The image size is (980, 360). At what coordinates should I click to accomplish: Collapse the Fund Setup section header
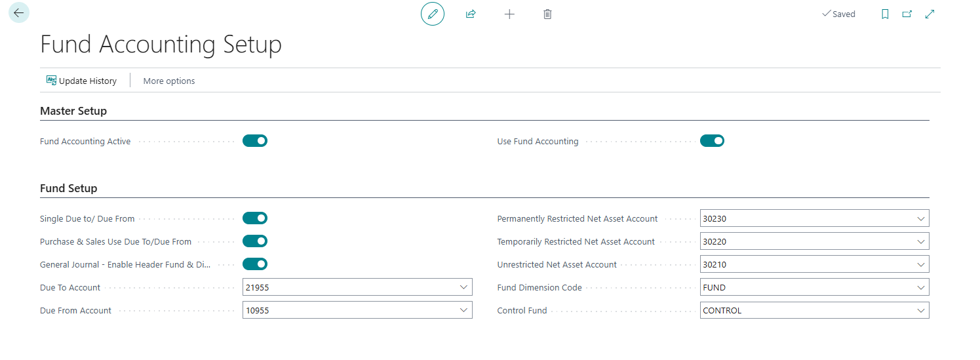(69, 188)
